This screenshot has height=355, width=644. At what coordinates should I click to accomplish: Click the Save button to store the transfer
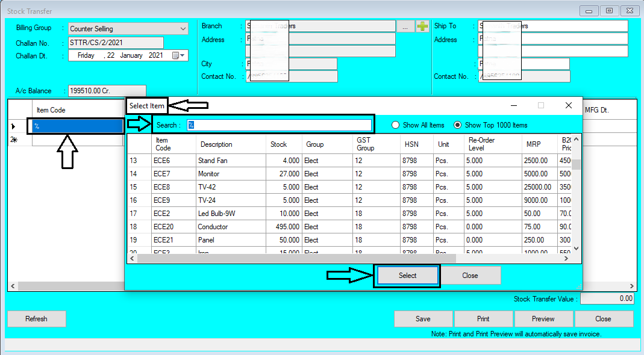click(423, 318)
